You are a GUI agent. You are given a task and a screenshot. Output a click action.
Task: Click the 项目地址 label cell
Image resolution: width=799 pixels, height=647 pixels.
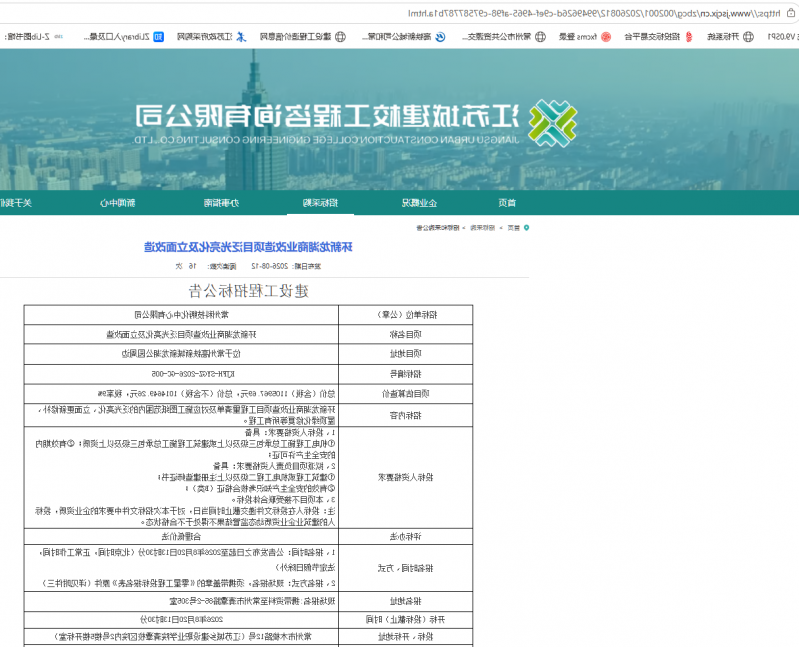tap(406, 354)
